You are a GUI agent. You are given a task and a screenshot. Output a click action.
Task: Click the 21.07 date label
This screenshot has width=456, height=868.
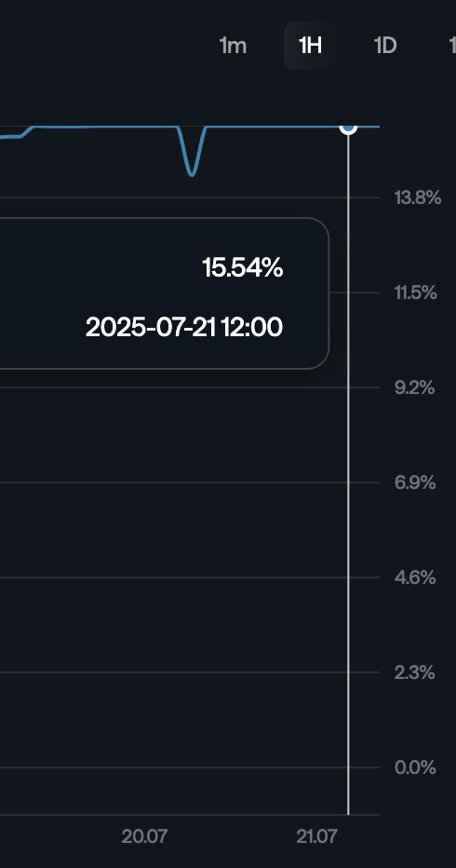316,836
